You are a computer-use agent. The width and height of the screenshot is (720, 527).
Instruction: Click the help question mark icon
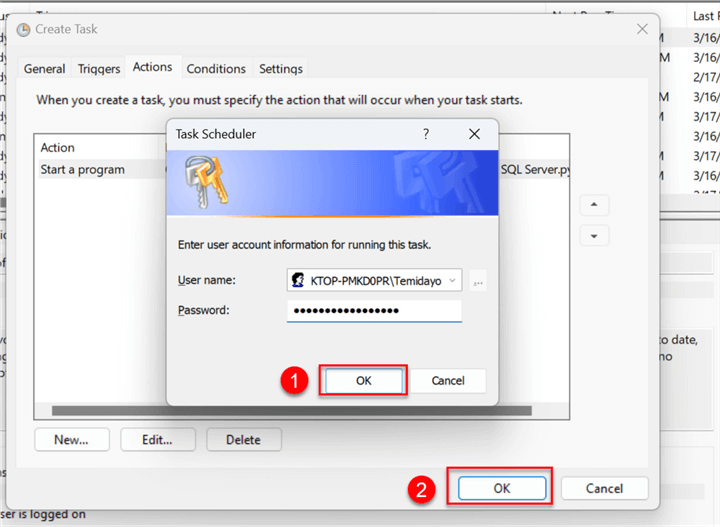(426, 134)
